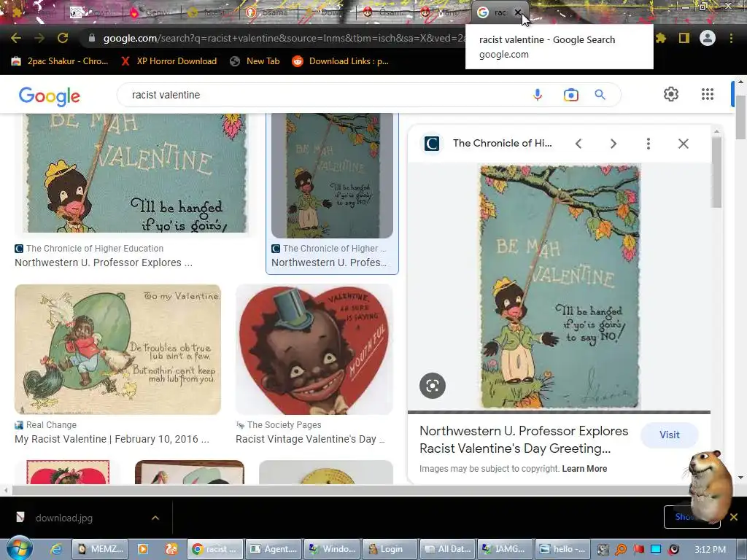Click the large preview image
The image size is (747, 560).
pos(560,286)
